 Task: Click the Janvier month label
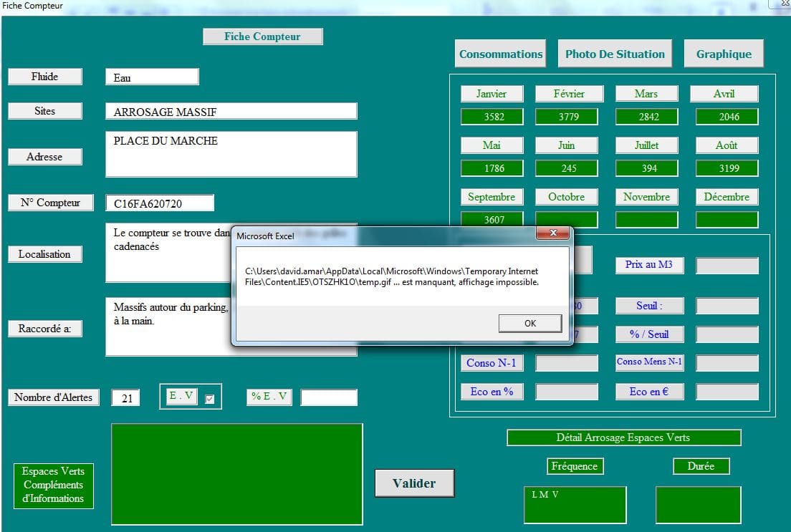pyautogui.click(x=492, y=94)
